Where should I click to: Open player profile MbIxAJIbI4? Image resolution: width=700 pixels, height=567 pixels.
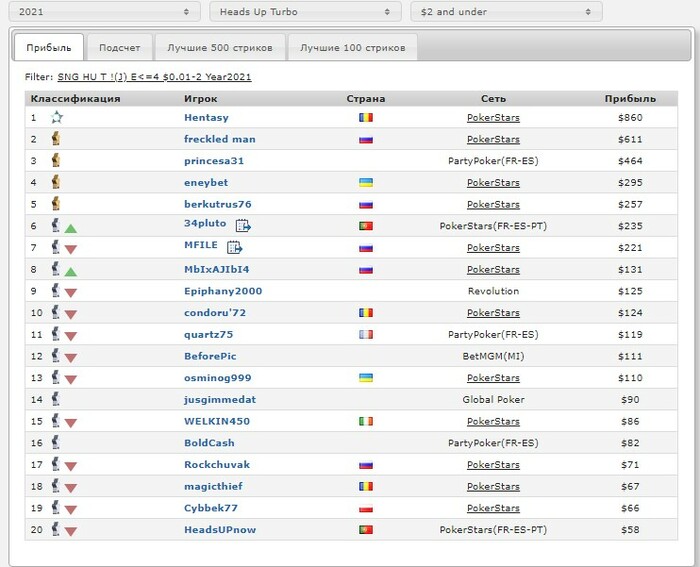(217, 269)
